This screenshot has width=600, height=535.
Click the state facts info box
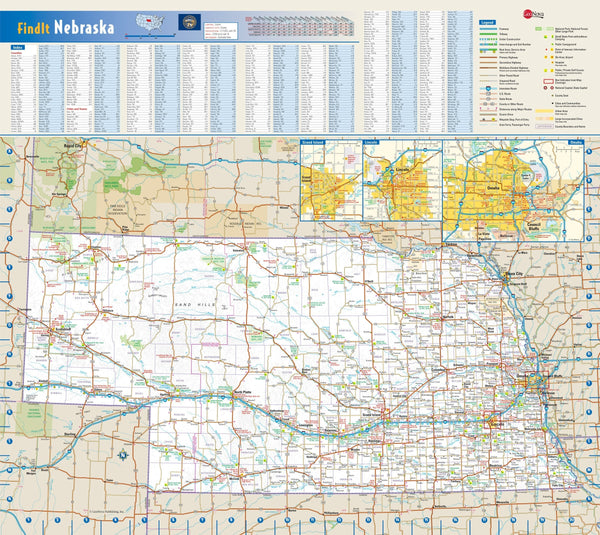tap(220, 31)
